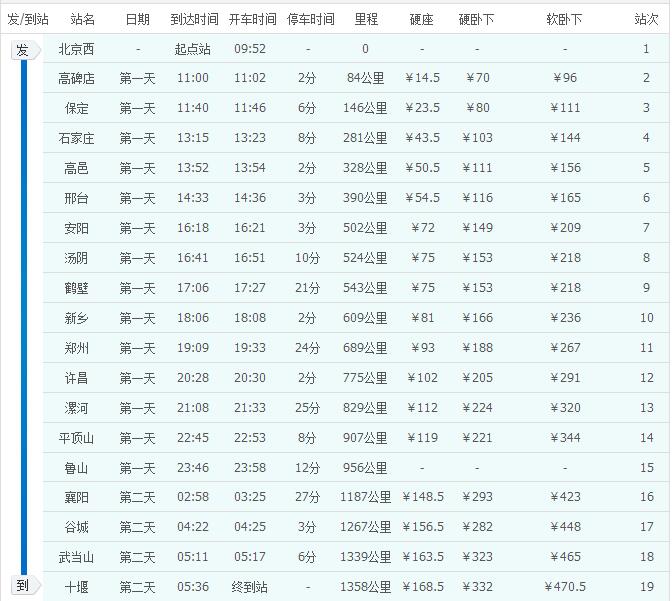Click the 到 arrival marker icon

coord(22,585)
